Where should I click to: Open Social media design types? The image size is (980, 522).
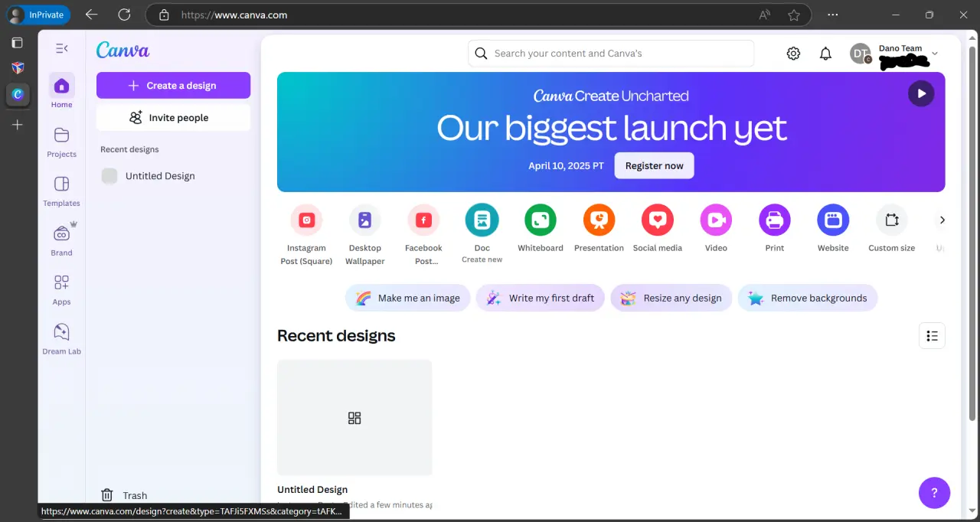click(x=658, y=228)
